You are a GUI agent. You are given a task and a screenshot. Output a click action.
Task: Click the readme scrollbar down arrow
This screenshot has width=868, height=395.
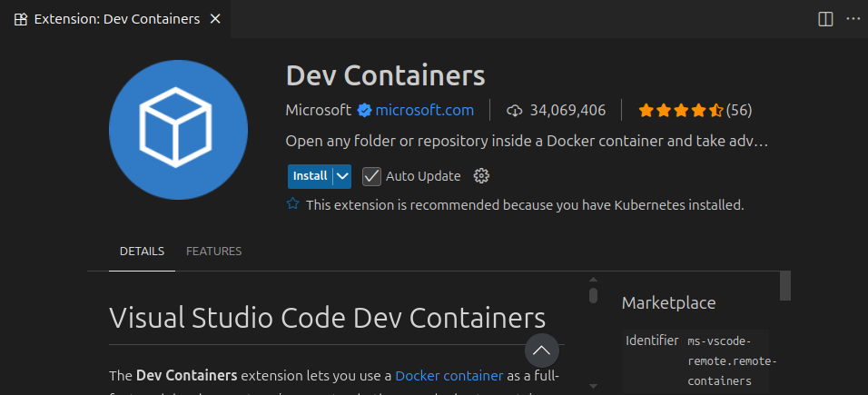594,386
